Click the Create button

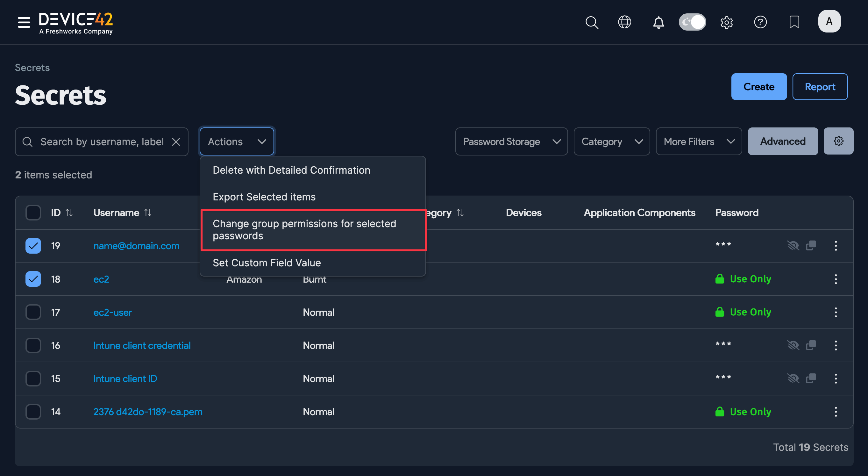click(758, 87)
